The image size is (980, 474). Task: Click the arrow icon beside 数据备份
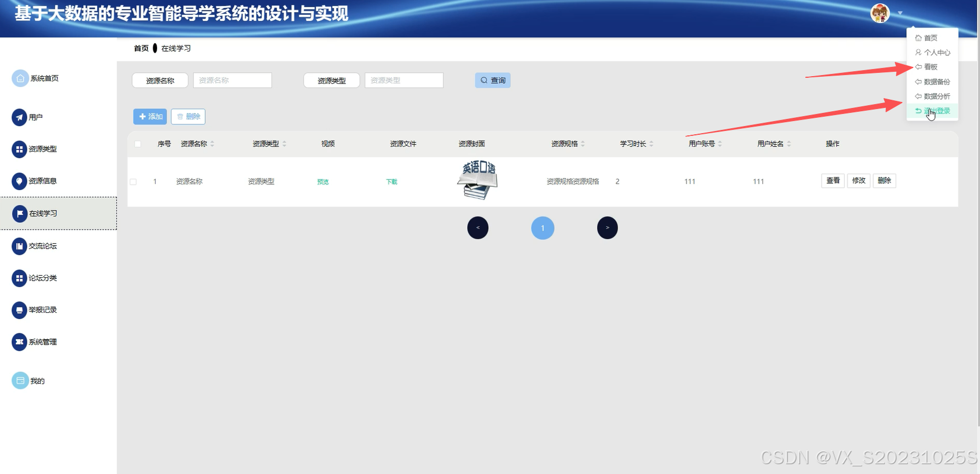tap(918, 82)
